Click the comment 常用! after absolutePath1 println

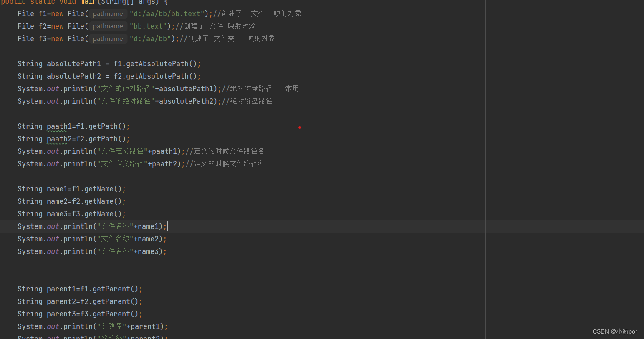(x=294, y=88)
